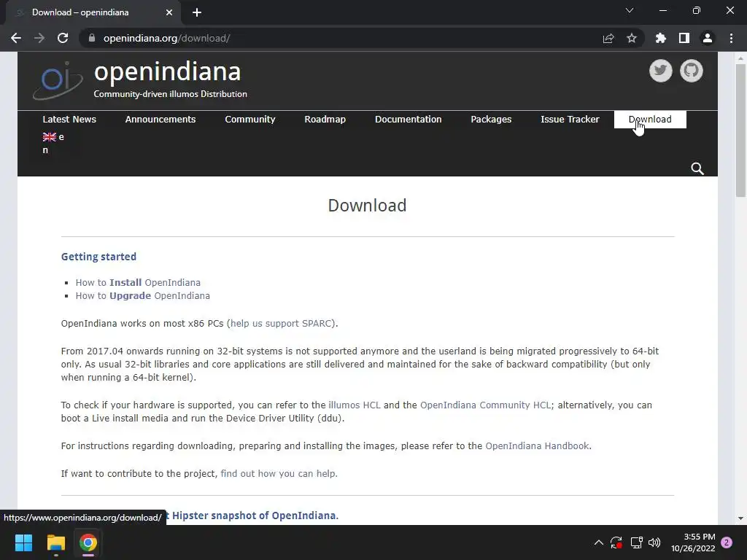Open Roadmap menu item
This screenshot has width=747, height=560.
[x=325, y=119]
